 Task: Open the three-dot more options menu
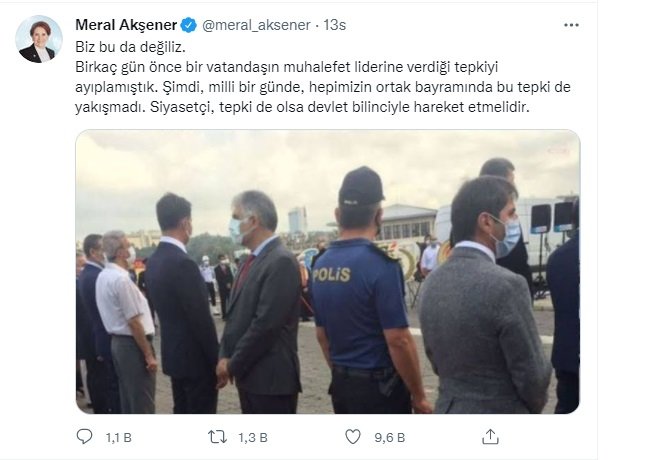click(571, 25)
